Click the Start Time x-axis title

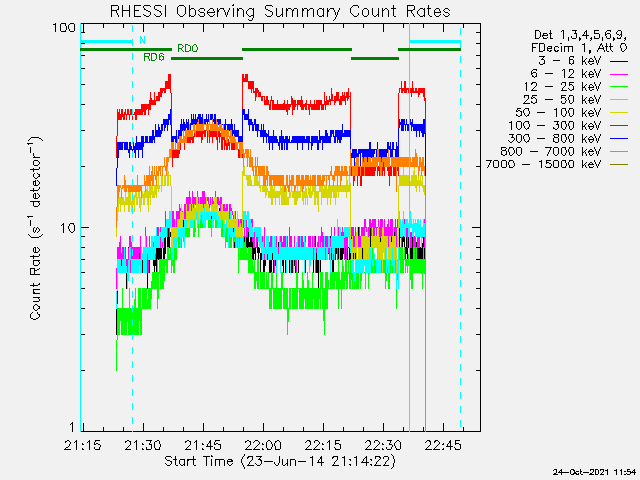pos(280,461)
